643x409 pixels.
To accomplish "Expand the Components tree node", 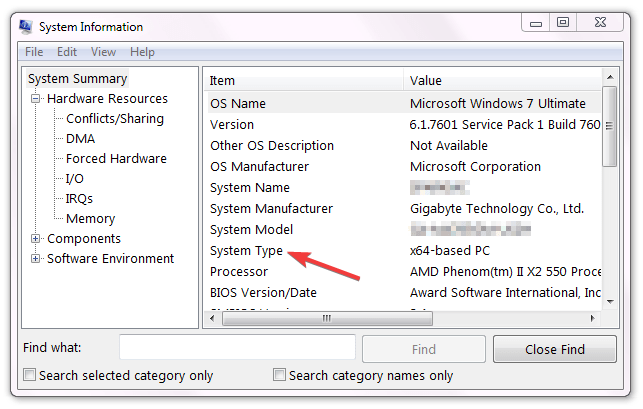I will 36,239.
